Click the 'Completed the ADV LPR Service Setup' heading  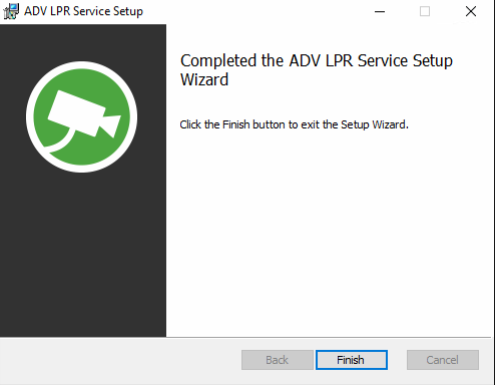pyautogui.click(x=316, y=61)
